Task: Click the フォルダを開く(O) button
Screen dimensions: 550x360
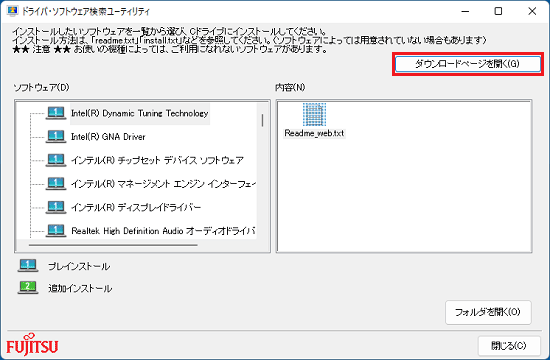Action: point(488,312)
